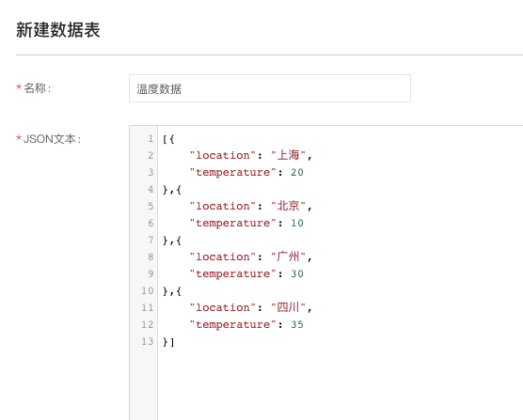Viewport: 523px width, 420px height.
Task: Click the "temperature" key on line 9
Action: [x=233, y=273]
